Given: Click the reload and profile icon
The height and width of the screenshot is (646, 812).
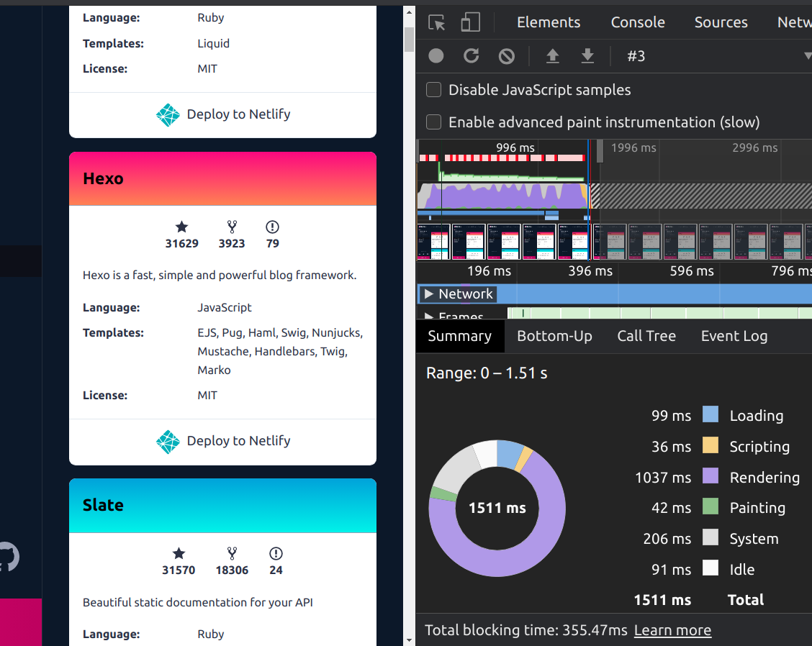Looking at the screenshot, I should [x=471, y=56].
